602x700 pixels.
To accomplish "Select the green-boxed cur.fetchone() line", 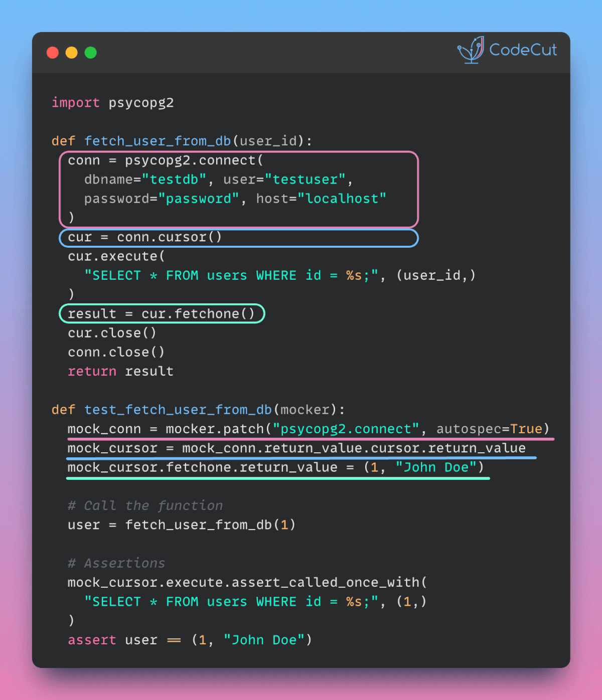I will (162, 313).
